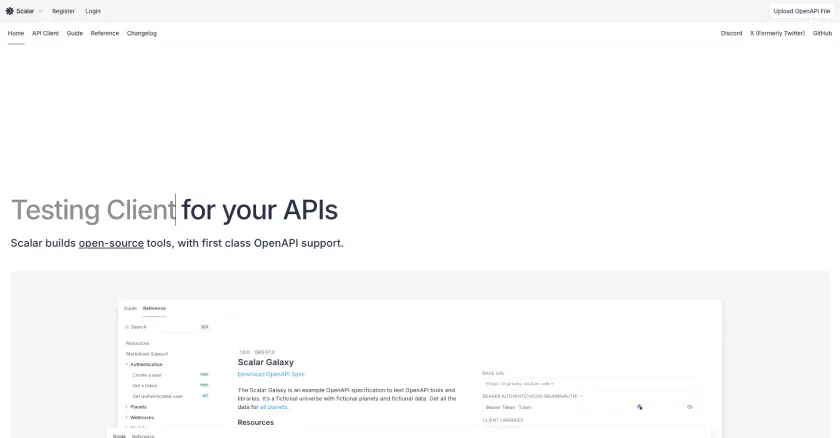Screen dimensions: 840x438
Task: Switch to the API Client tab
Action: click(46, 33)
